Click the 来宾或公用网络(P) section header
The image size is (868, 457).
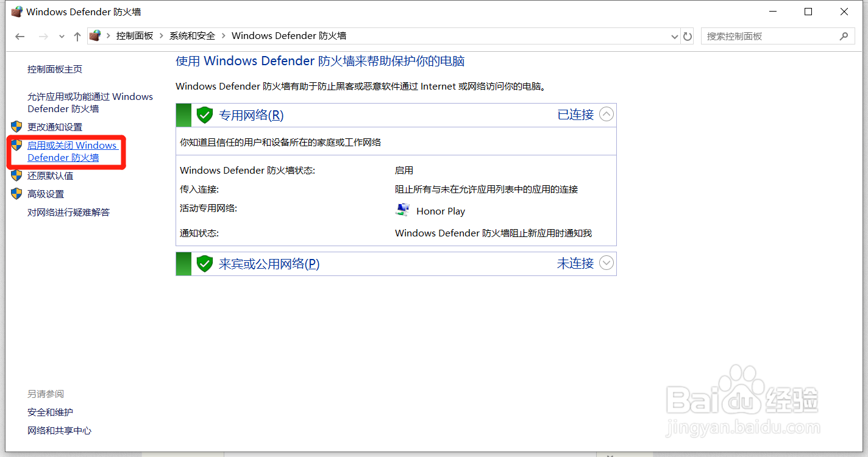coord(396,264)
